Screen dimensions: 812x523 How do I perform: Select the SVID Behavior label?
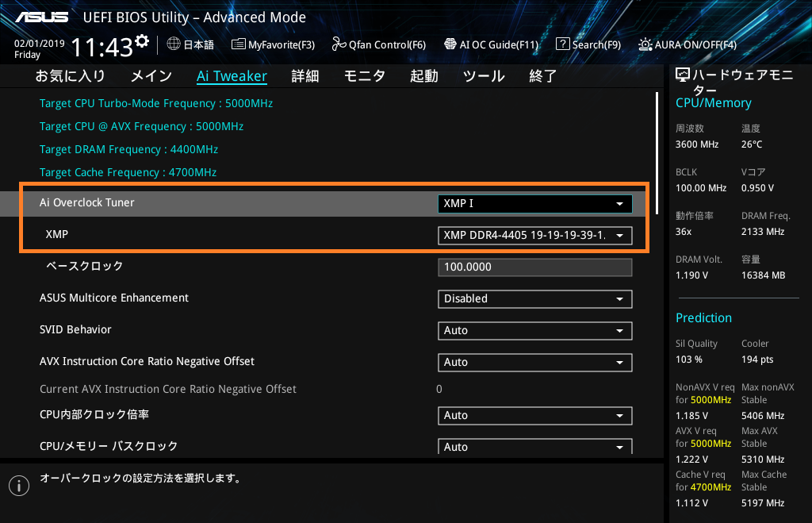click(x=75, y=329)
